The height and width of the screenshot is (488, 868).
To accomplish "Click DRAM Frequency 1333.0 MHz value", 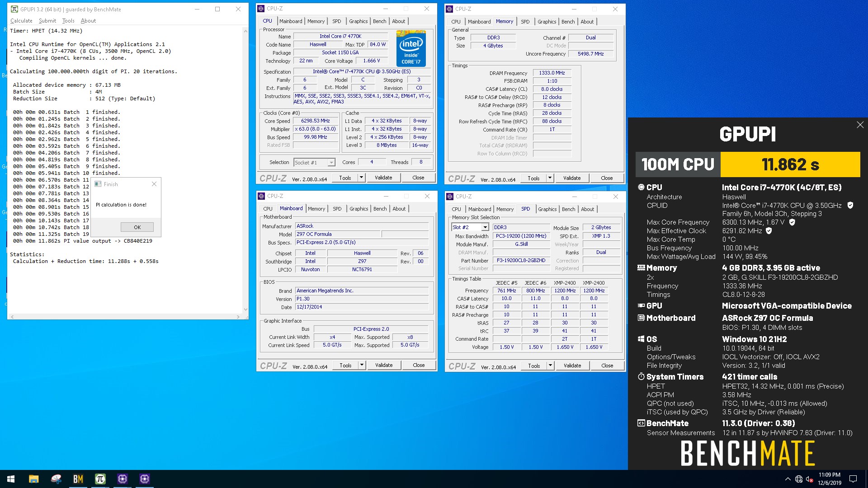I will pyautogui.click(x=552, y=73).
